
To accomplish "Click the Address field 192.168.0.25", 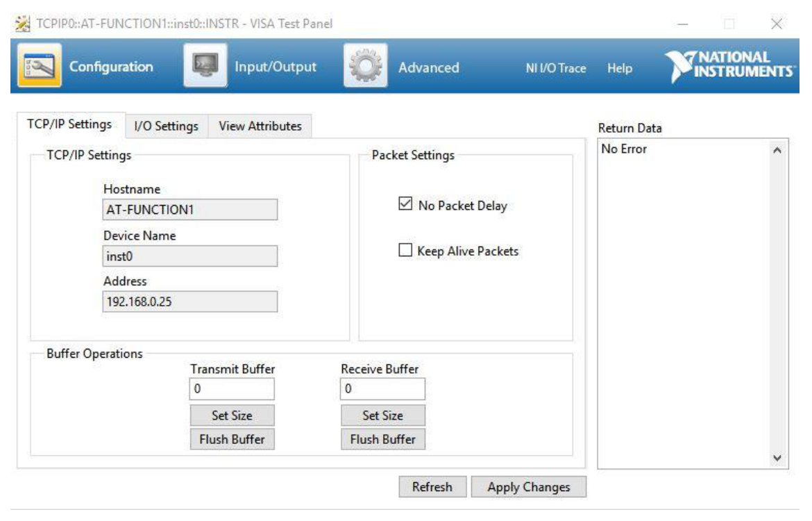I will pyautogui.click(x=190, y=301).
